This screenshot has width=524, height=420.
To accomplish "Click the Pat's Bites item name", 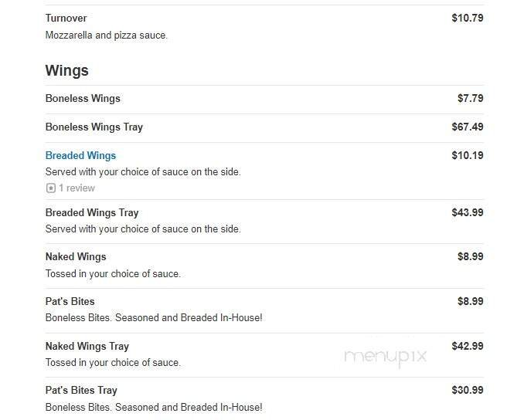I will (70, 301).
